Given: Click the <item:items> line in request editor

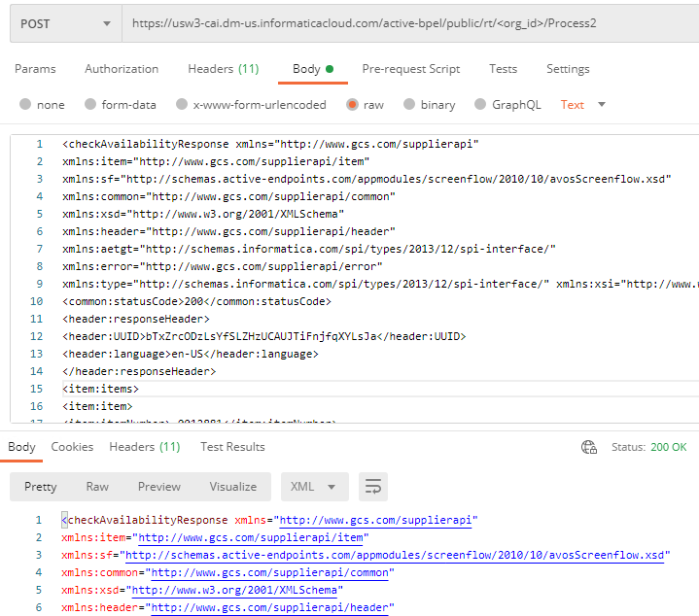Looking at the screenshot, I should tap(101, 389).
